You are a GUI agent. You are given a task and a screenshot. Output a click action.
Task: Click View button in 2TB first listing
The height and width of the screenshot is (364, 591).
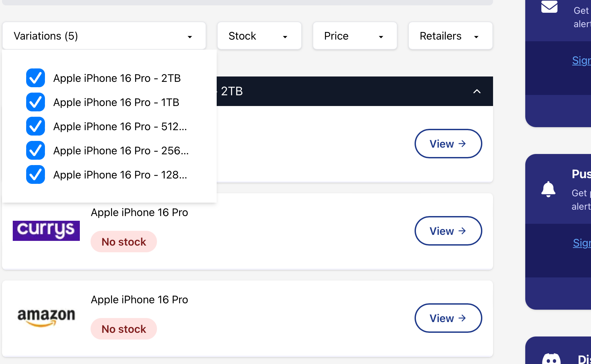[x=448, y=144]
